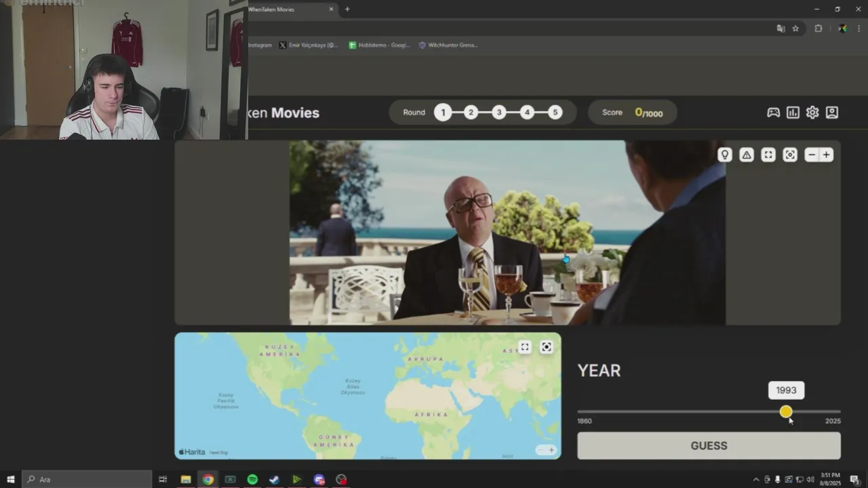
Task: Click the taskbar clock showing 3:51 PM
Action: [830, 479]
